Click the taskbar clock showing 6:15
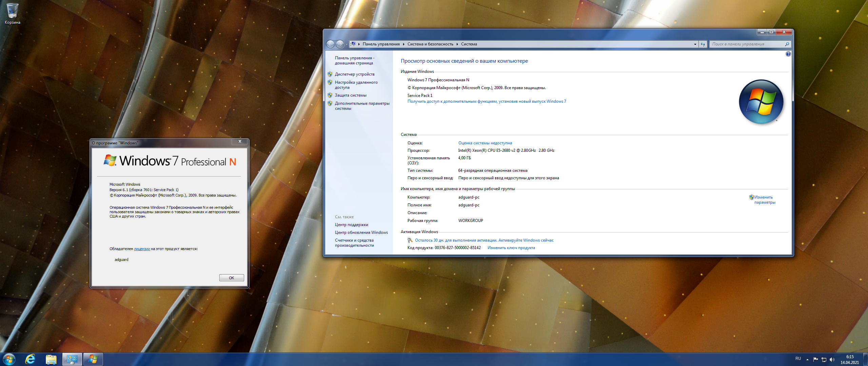868x366 pixels. (x=850, y=360)
